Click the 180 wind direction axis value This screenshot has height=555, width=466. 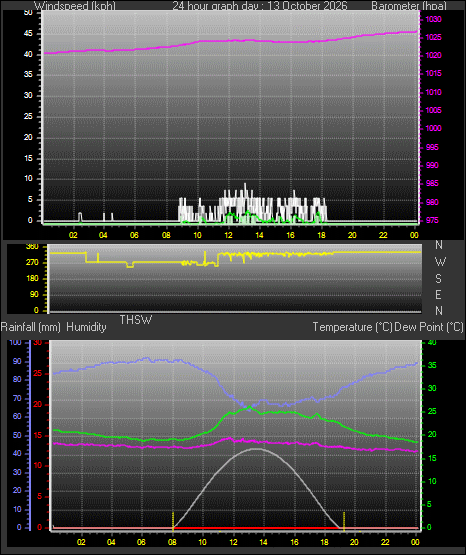pyautogui.click(x=32, y=279)
